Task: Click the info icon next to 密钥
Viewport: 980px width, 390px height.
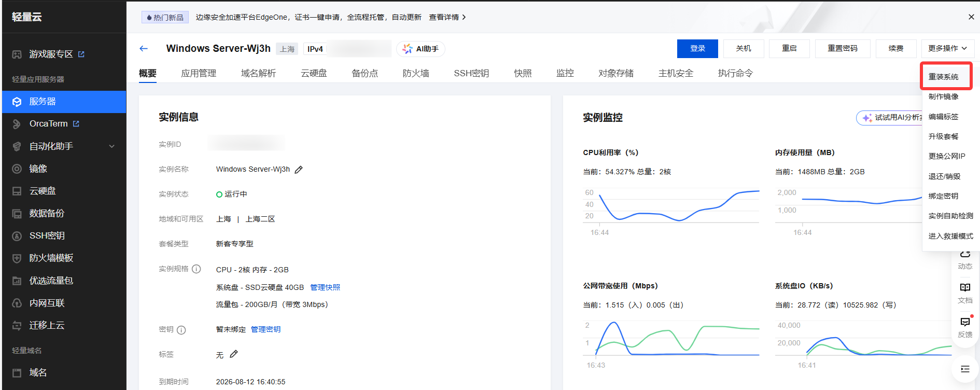Action: coord(181,330)
